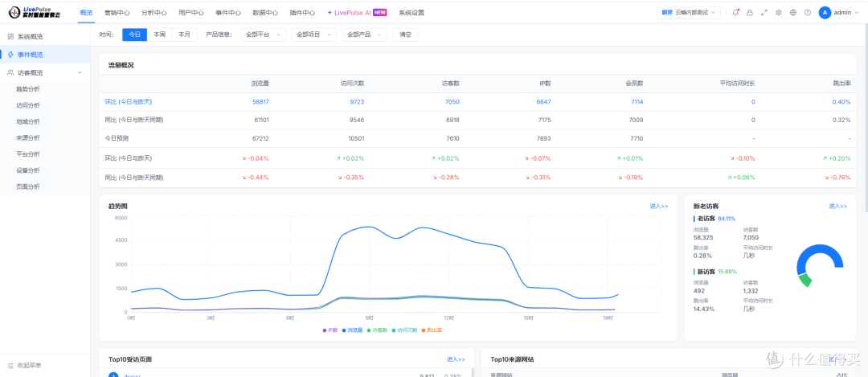Open settings gear icon in top bar
This screenshot has height=377, width=868.
click(x=779, y=12)
